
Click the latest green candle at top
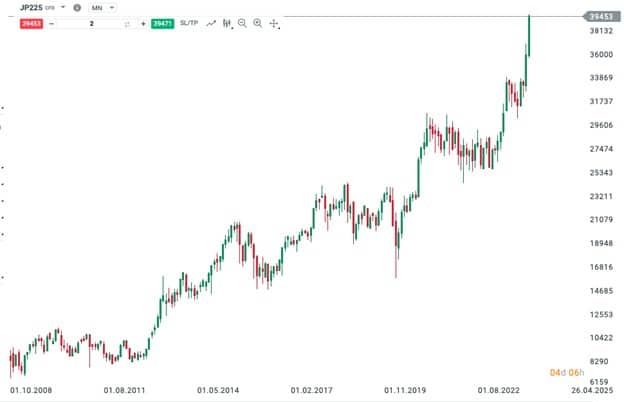529,36
